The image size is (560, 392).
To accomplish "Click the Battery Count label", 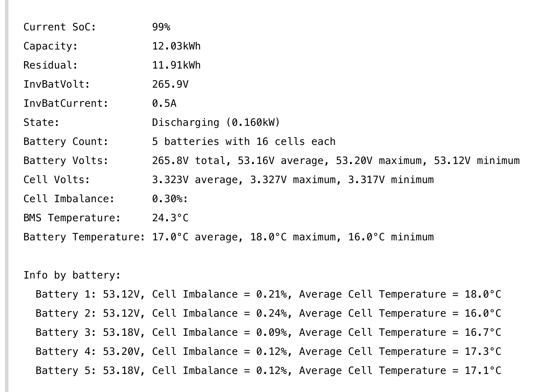I will [x=66, y=142].
